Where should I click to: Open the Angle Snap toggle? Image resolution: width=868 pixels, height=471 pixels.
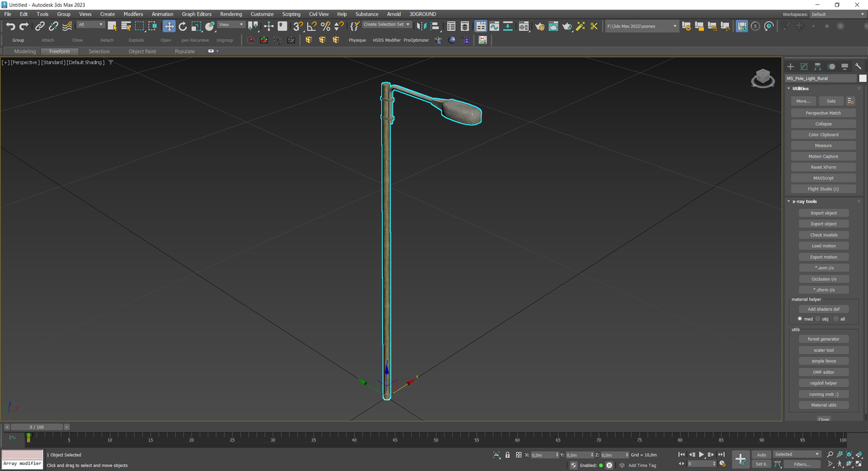pyautogui.click(x=311, y=26)
